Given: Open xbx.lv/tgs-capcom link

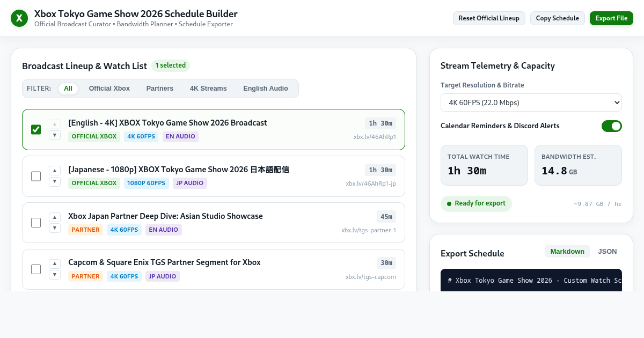Looking at the screenshot, I should (x=371, y=277).
